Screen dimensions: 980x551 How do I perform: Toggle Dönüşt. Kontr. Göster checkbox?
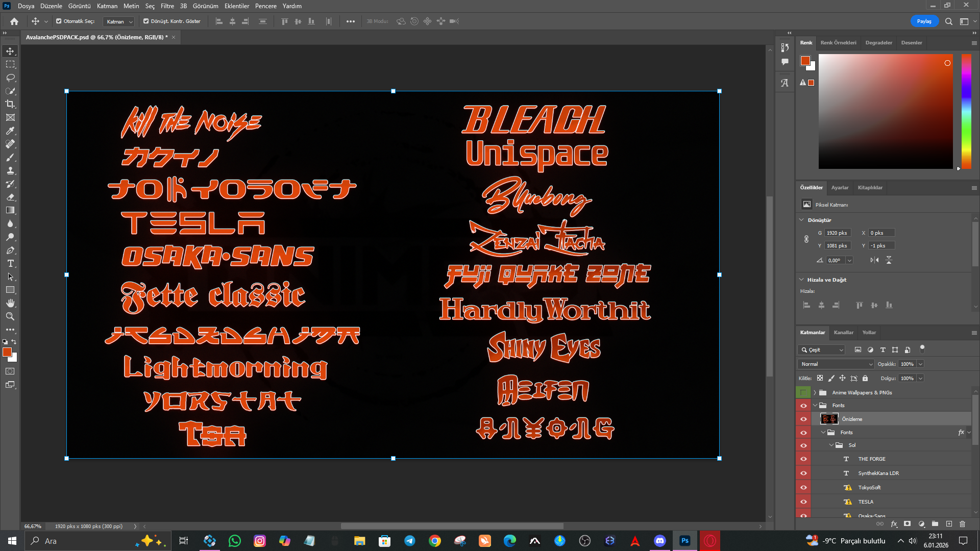(x=146, y=21)
